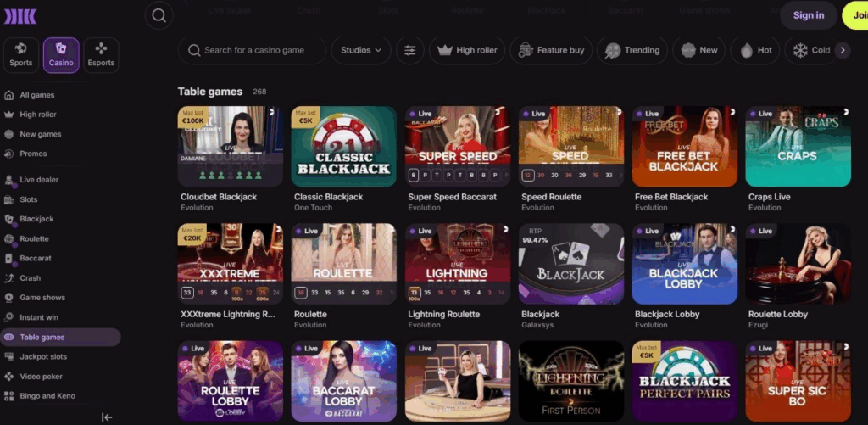868x425 pixels.
Task: Click the snowflake icon in Cold filter
Action: coord(800,50)
